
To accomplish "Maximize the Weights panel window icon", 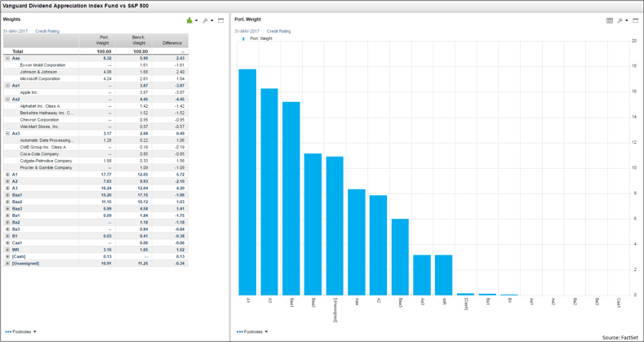I will pyautogui.click(x=220, y=20).
